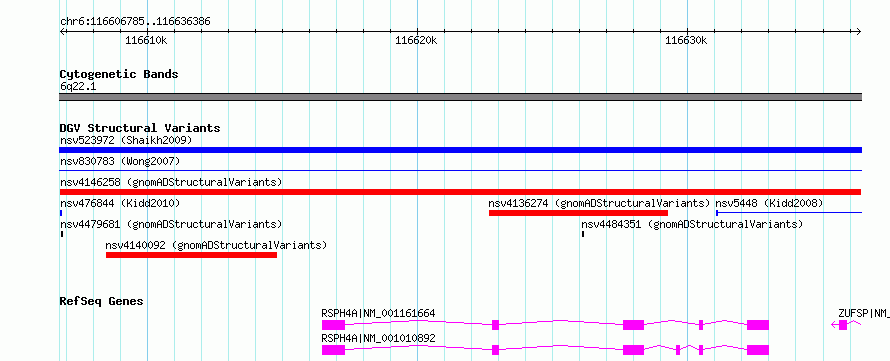Click the ZUFSP gene direction arrowhead
The image size is (890, 361).
coord(833,325)
